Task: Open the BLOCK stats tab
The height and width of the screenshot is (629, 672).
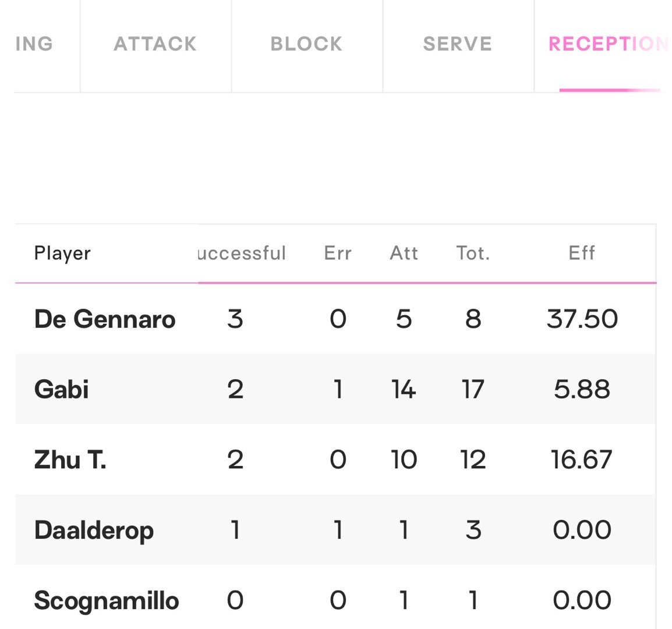Action: pos(306,44)
